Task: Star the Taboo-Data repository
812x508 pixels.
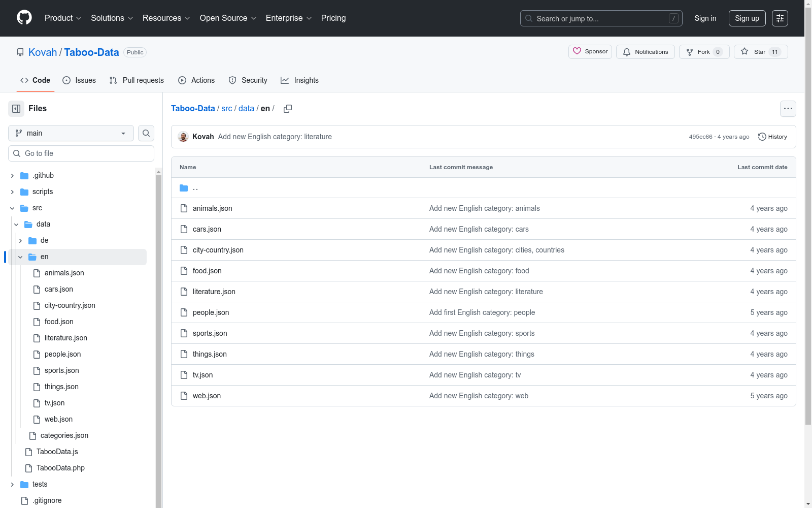Action: (761, 52)
